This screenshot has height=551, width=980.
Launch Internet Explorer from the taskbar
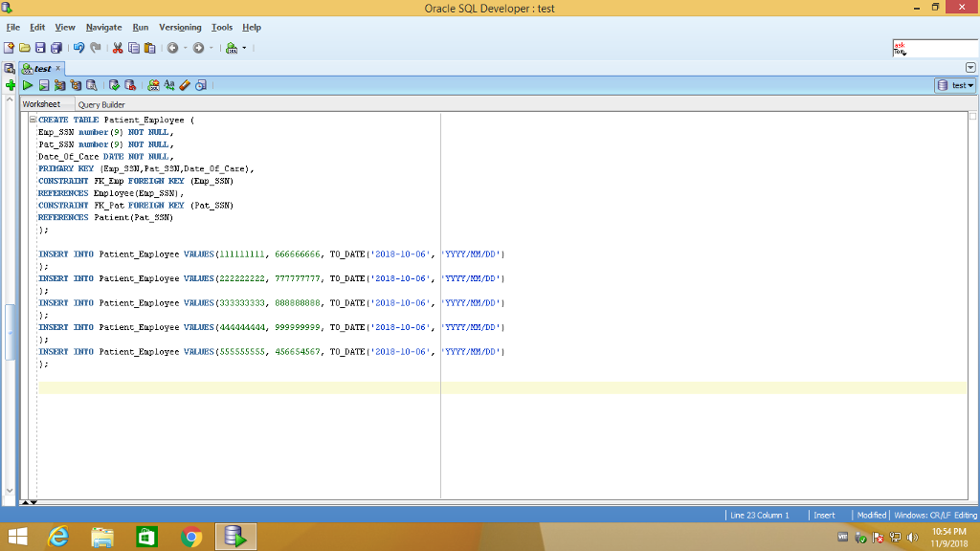point(58,537)
